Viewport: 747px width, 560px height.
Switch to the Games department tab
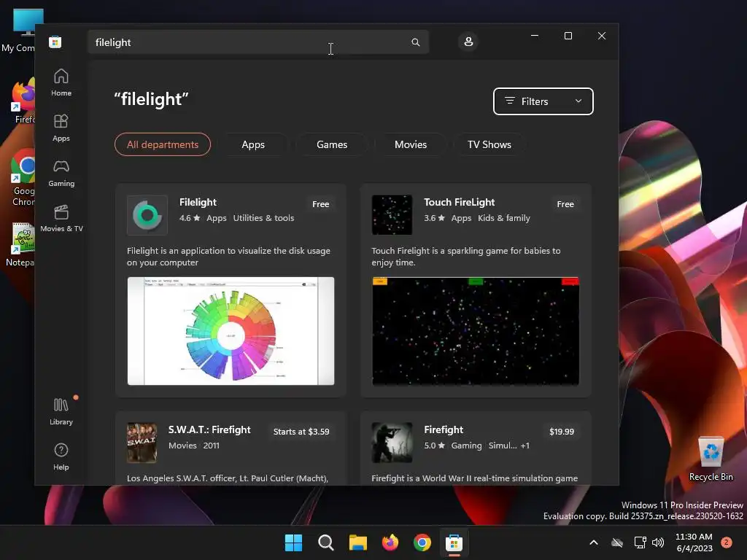coord(332,144)
